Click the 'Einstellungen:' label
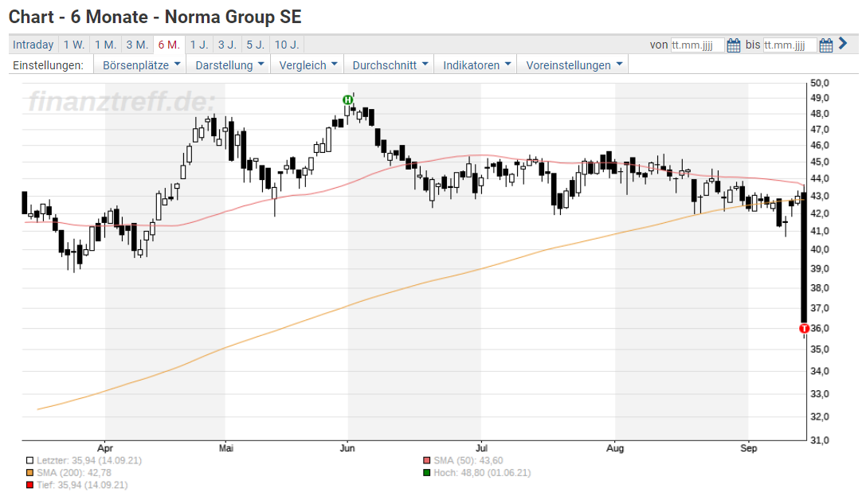Viewport: 866px width, 504px height. point(48,65)
